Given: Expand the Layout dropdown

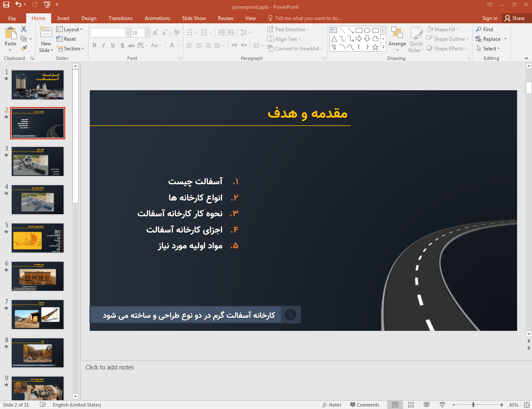Looking at the screenshot, I should 69,30.
